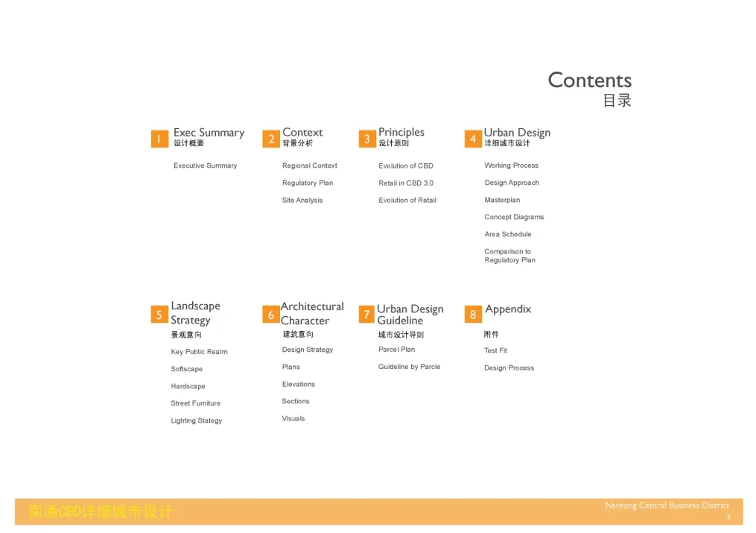Image resolution: width=756 pixels, height=533 pixels.
Task: Click the orange number 6 section box
Action: [x=271, y=315]
